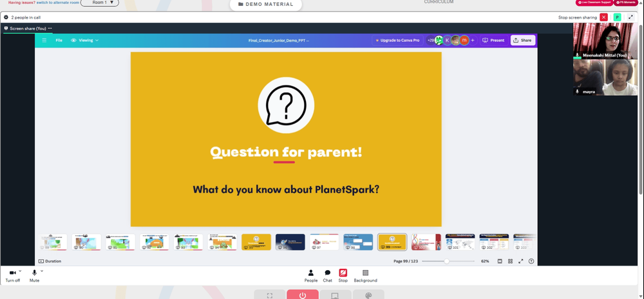Click the red power button
The image size is (644, 299).
click(302, 294)
